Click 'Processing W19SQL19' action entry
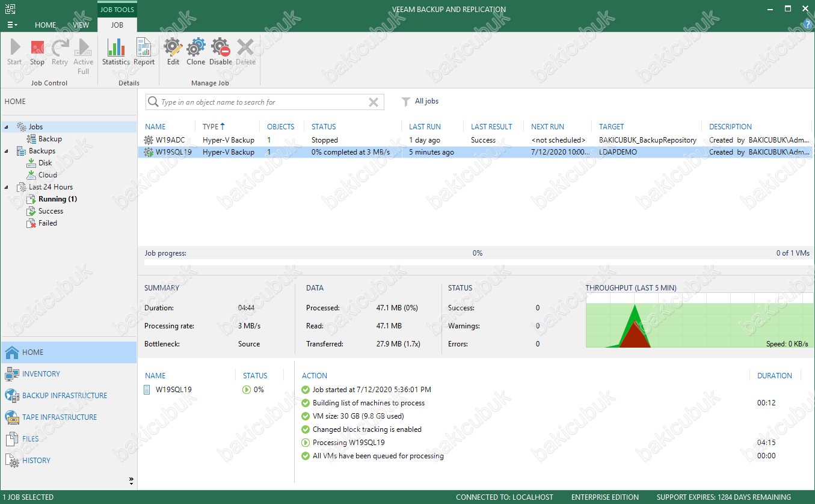The height and width of the screenshot is (504, 815). point(348,443)
